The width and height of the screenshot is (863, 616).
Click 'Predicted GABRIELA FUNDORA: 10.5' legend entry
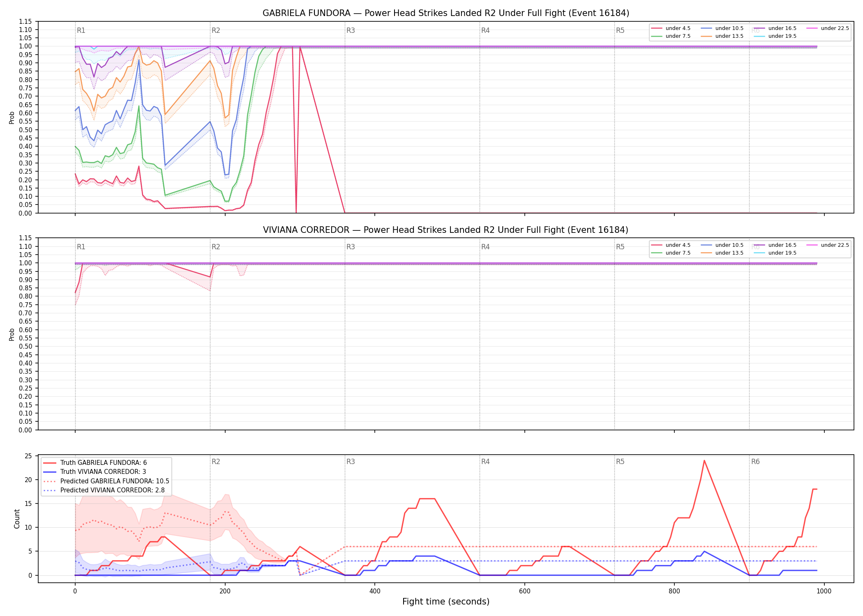tap(106, 481)
